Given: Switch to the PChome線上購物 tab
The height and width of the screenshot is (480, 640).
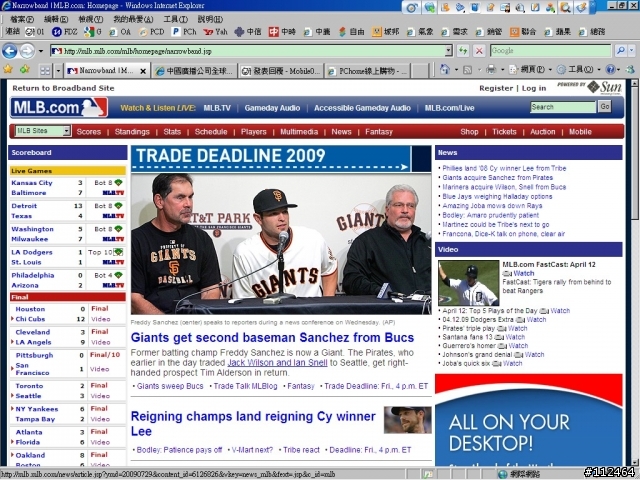Looking at the screenshot, I should click(x=367, y=71).
